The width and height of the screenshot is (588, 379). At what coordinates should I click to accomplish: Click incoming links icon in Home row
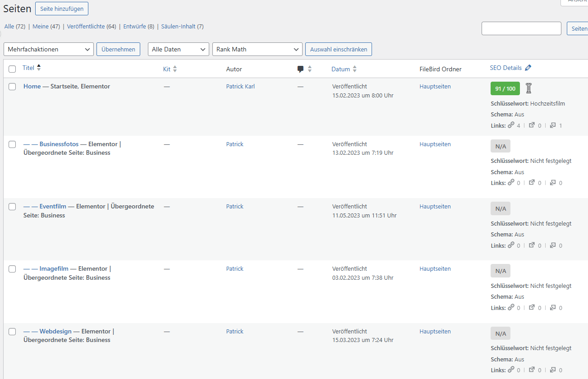pos(553,125)
